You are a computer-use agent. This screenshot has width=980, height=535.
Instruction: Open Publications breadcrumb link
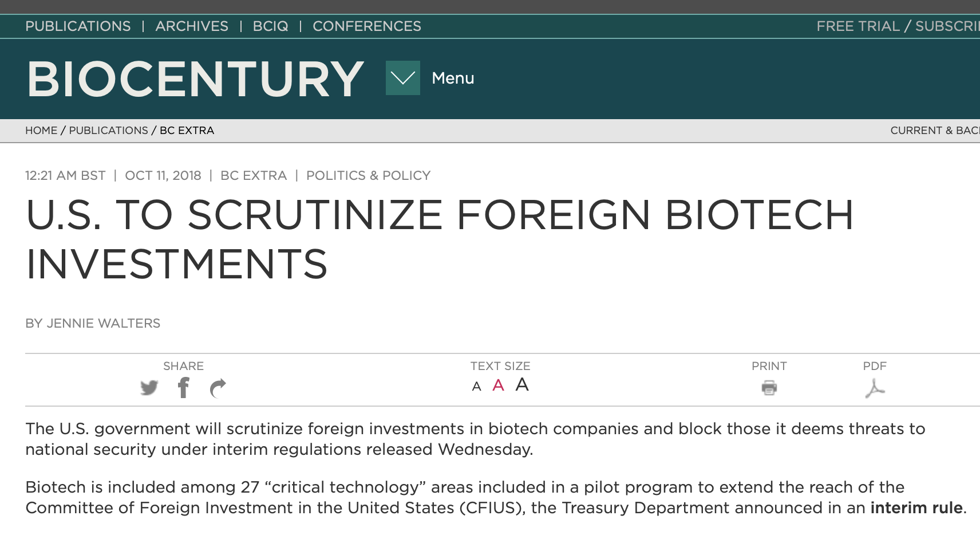coord(108,131)
